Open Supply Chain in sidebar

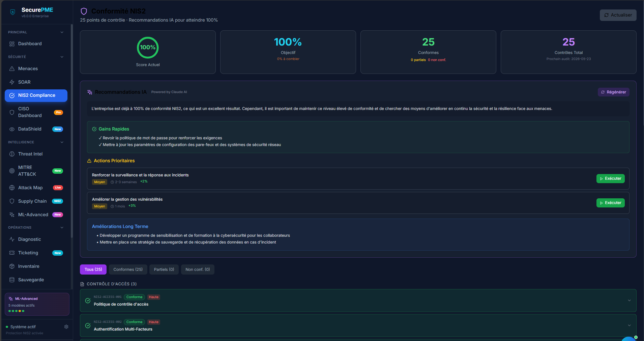pyautogui.click(x=36, y=201)
